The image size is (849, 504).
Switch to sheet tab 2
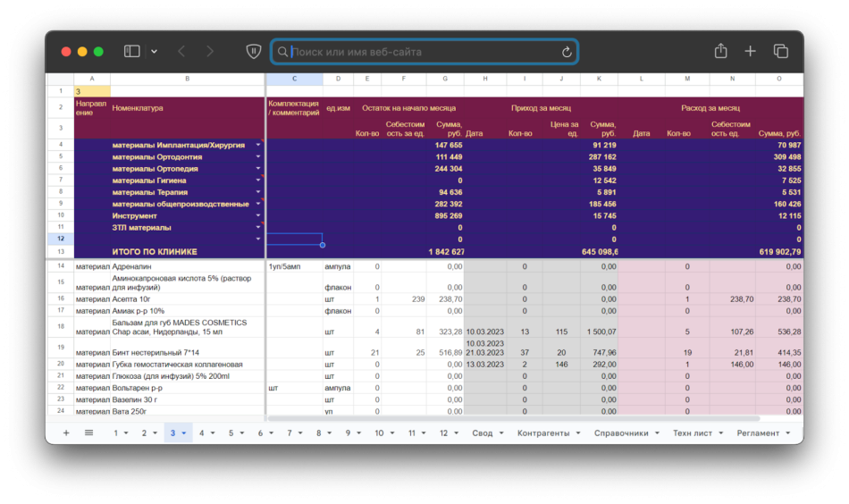click(x=144, y=433)
